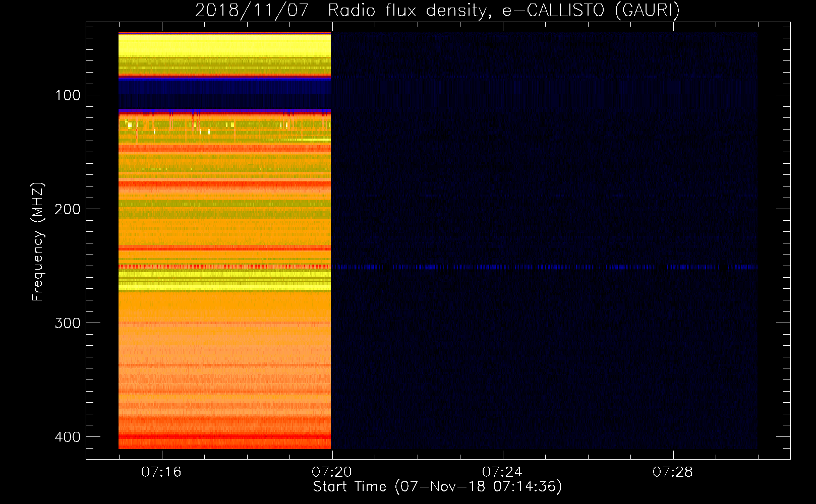The image size is (816, 504).
Task: Click the 07:28 time tick label
Action: [x=672, y=472]
